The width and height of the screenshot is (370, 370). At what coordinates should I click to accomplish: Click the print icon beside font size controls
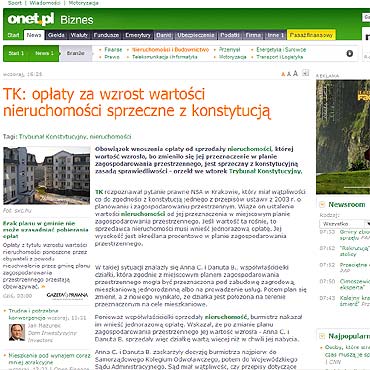(x=306, y=73)
